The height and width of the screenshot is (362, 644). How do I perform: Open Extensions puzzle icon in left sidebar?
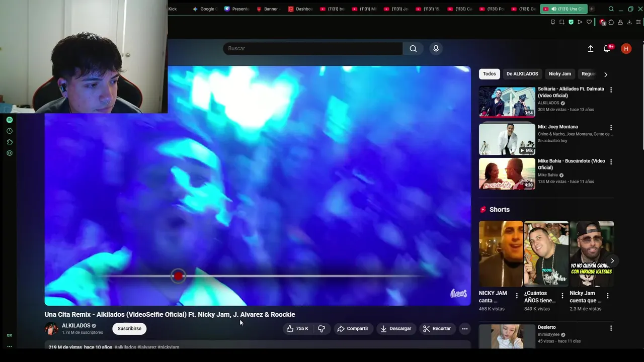[x=10, y=142]
